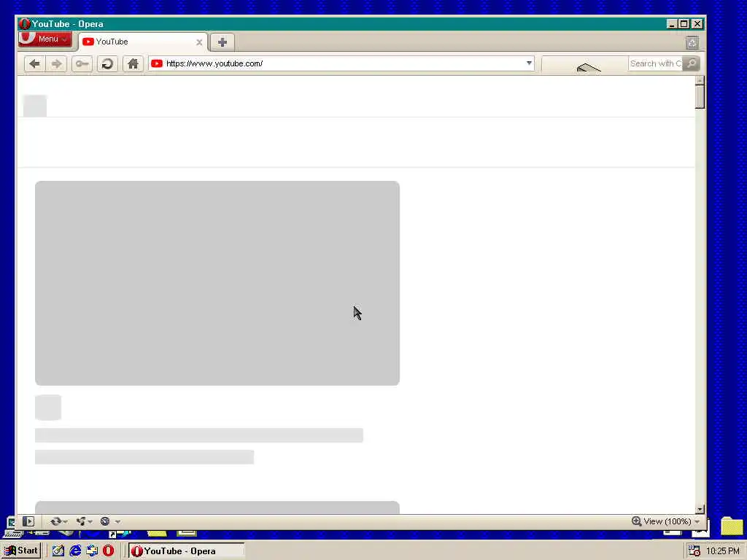This screenshot has width=747, height=560.
Task: Click the Search with field
Action: [x=655, y=63]
